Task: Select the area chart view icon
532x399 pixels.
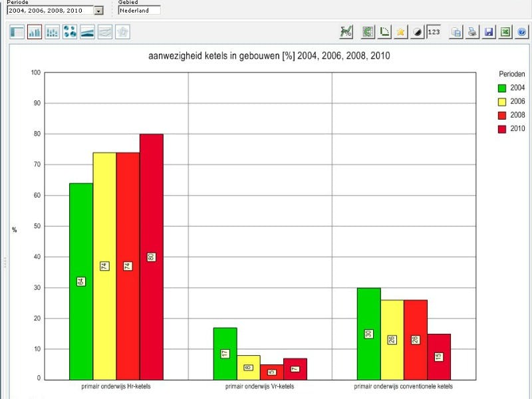Action: pyautogui.click(x=87, y=32)
